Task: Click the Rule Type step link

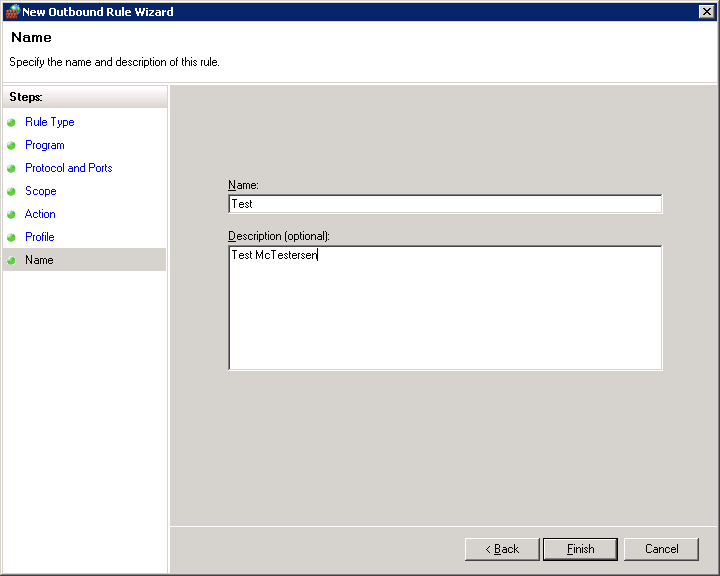Action: click(50, 122)
